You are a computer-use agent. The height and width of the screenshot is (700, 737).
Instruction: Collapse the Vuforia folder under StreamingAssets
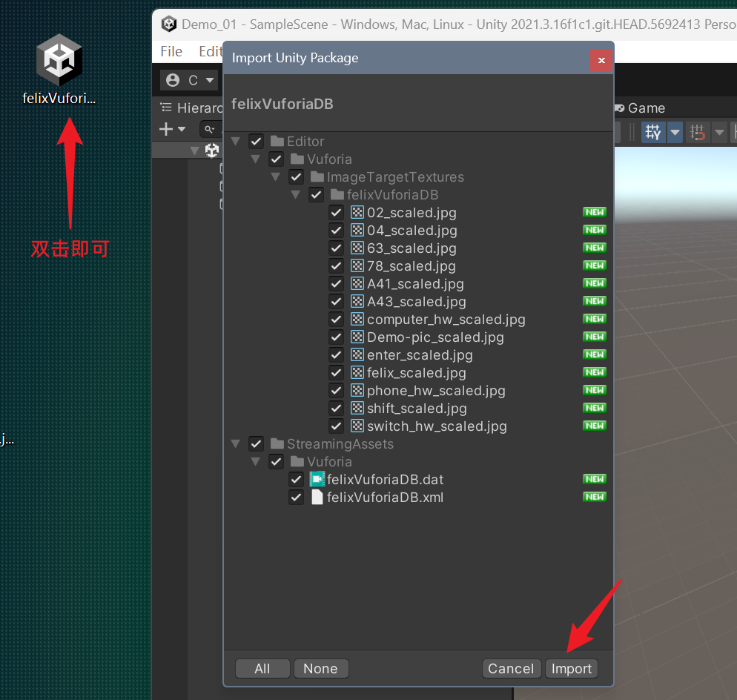tap(256, 461)
